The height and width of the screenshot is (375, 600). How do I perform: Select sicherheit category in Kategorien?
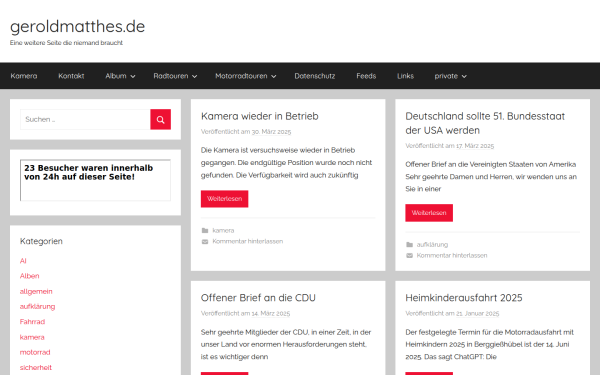[x=36, y=368]
